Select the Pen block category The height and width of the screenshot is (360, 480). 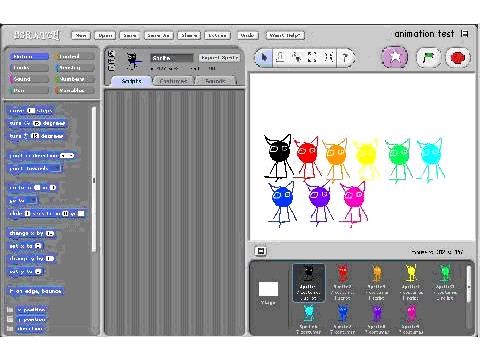pyautogui.click(x=29, y=90)
